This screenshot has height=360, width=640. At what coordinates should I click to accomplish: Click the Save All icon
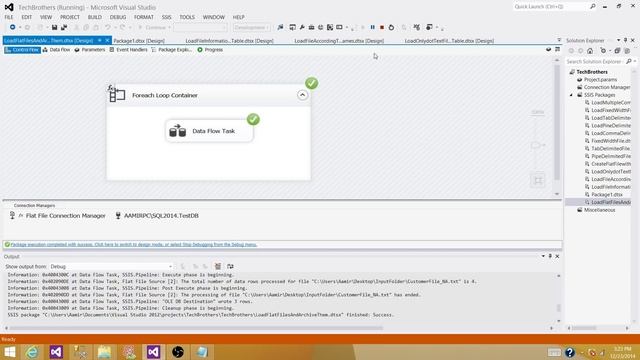[64, 27]
